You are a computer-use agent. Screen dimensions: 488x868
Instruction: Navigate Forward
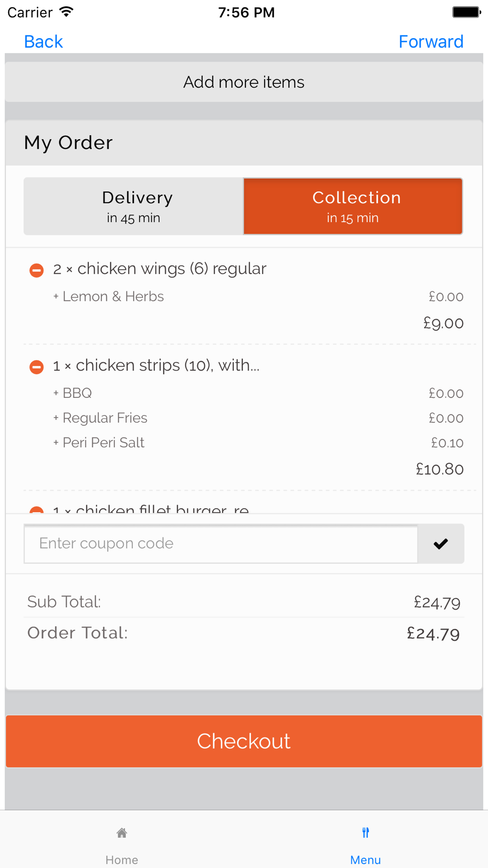[x=431, y=41]
